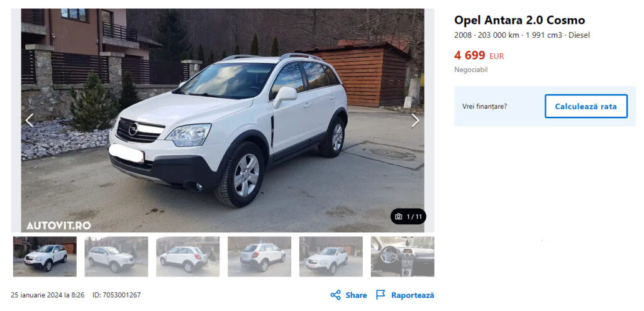The height and width of the screenshot is (311, 644).
Task: Select the first thumbnail of white Opel
Action: tap(45, 256)
